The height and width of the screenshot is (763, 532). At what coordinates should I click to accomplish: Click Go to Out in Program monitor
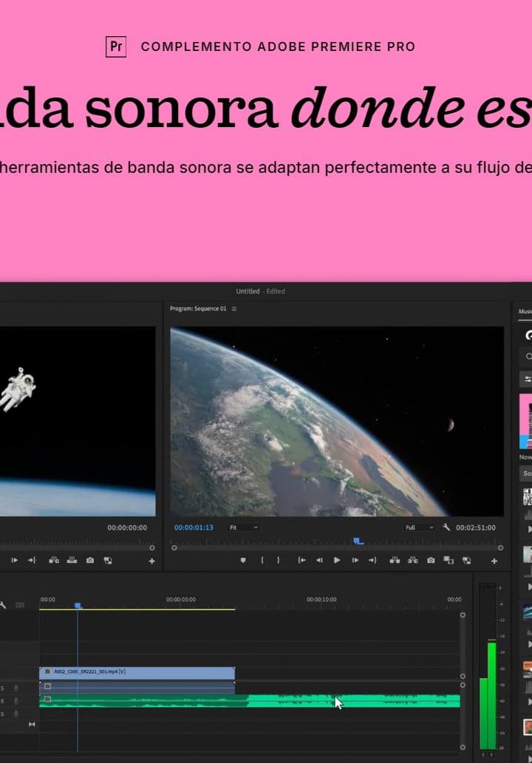[x=373, y=561]
